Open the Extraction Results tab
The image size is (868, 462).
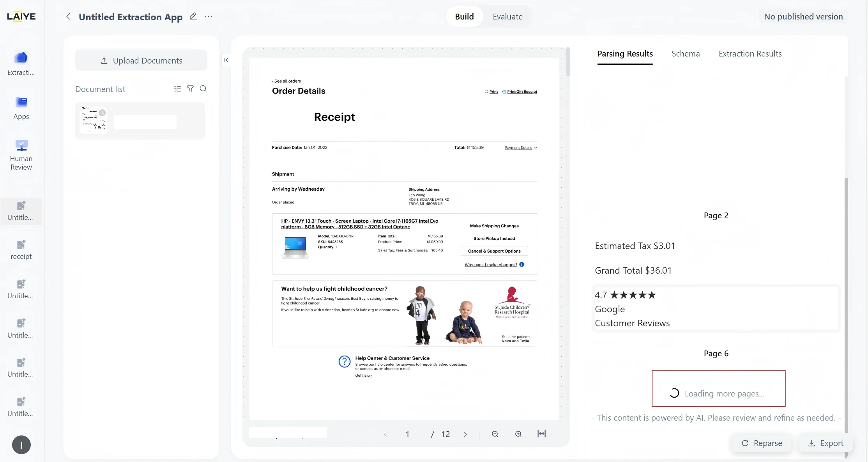tap(750, 54)
